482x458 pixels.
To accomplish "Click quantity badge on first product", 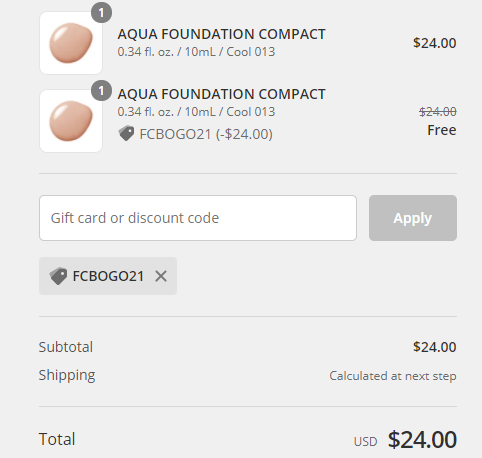I will [101, 13].
